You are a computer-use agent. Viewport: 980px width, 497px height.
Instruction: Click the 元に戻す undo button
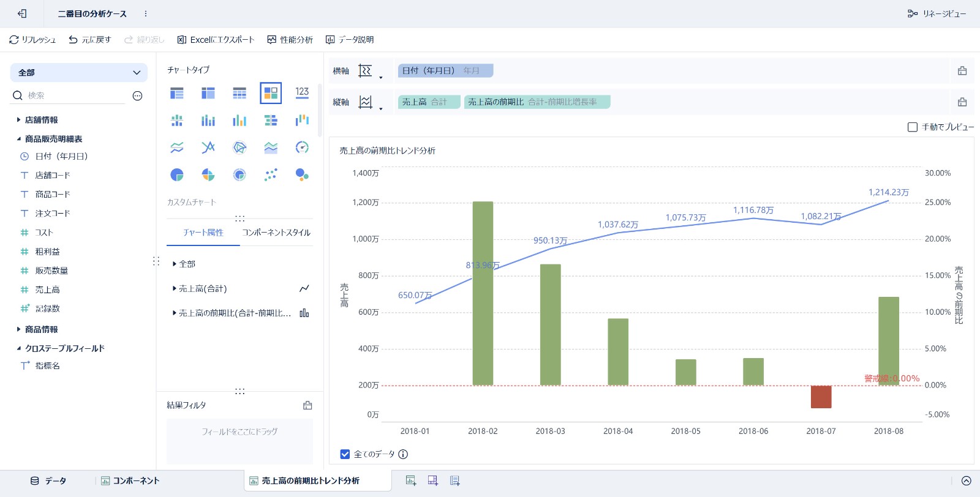point(90,40)
